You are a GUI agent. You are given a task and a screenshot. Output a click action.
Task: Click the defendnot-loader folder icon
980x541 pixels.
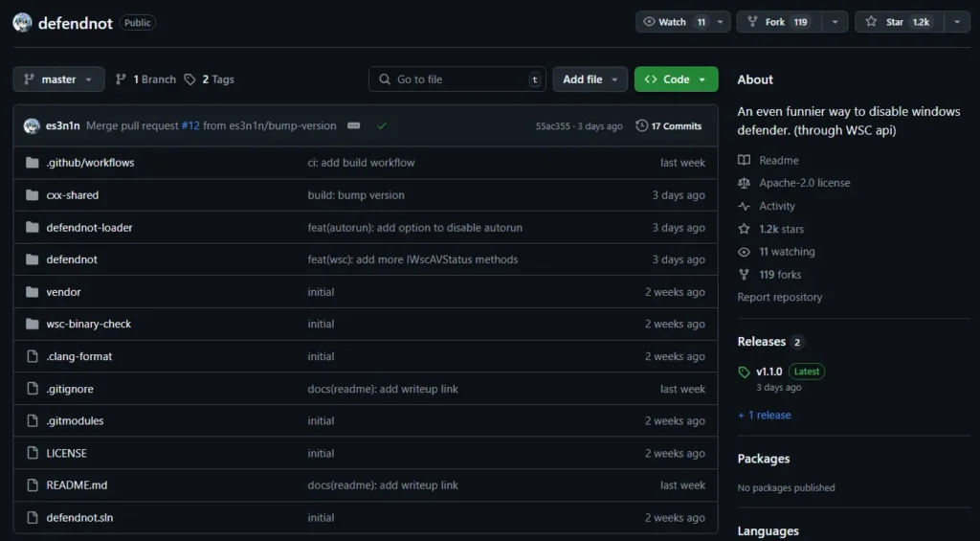(x=32, y=228)
